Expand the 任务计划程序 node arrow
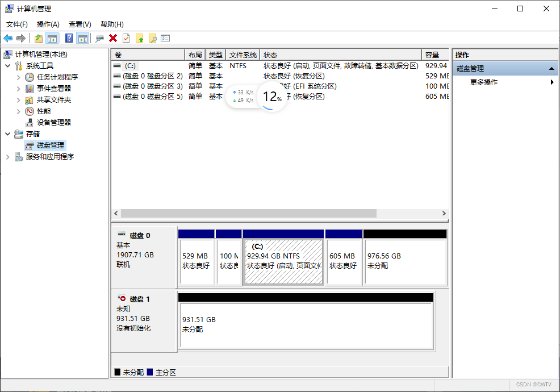Screen dimensions: 560x392 tap(19, 77)
